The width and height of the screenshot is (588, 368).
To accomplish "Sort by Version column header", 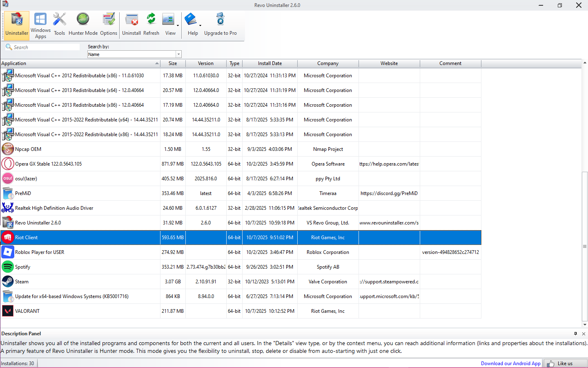I will 206,63.
